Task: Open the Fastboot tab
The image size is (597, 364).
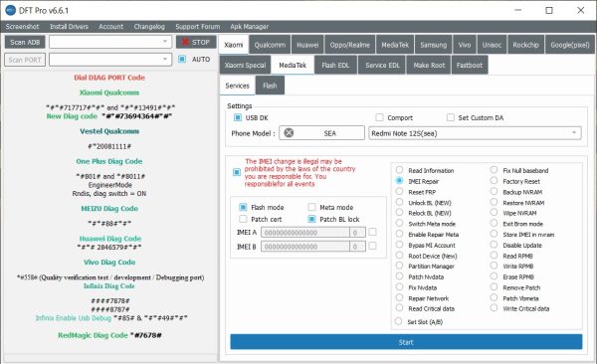Action: [470, 65]
